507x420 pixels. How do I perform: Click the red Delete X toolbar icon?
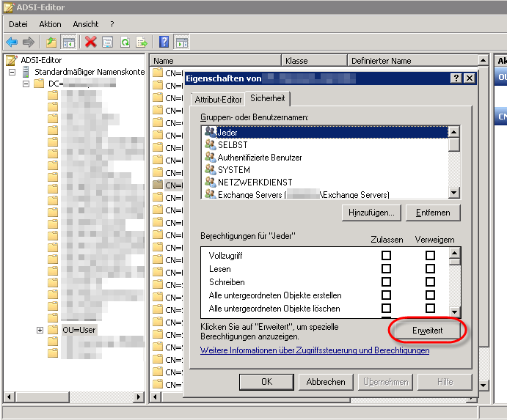tap(90, 42)
